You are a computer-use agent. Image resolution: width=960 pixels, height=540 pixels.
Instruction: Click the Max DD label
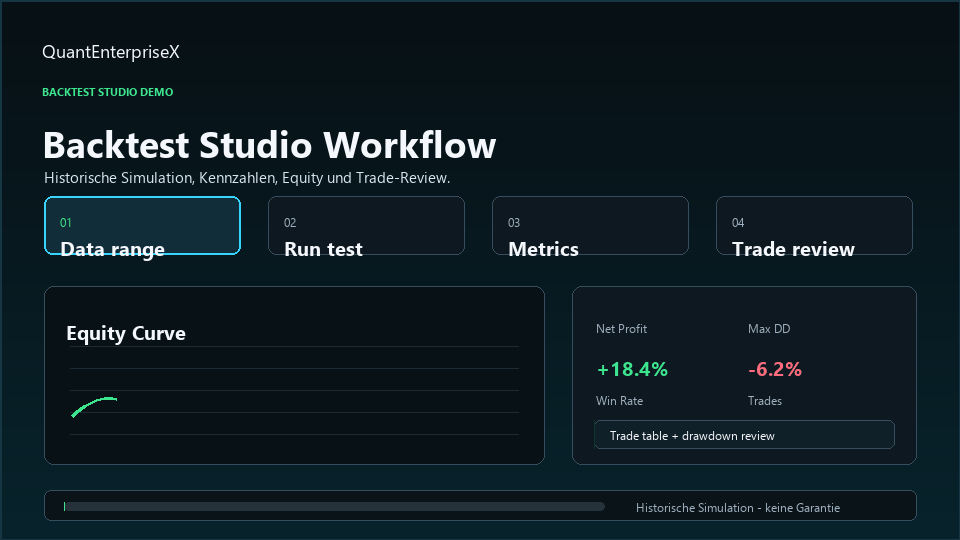coord(769,329)
